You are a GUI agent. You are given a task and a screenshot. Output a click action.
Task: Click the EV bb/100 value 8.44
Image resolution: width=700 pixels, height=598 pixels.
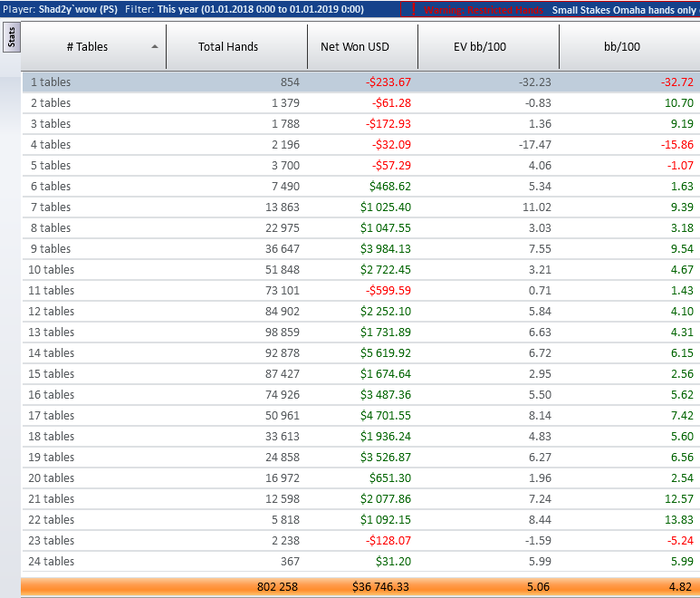coord(540,519)
